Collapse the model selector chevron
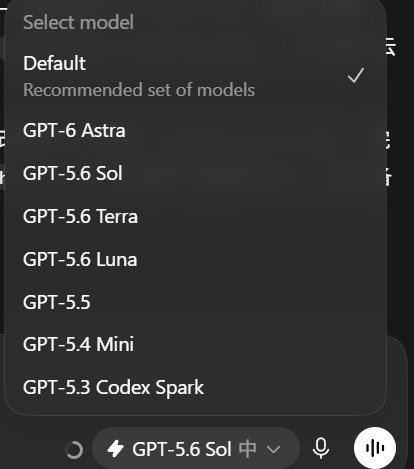The width and height of the screenshot is (414, 469). click(x=273, y=449)
